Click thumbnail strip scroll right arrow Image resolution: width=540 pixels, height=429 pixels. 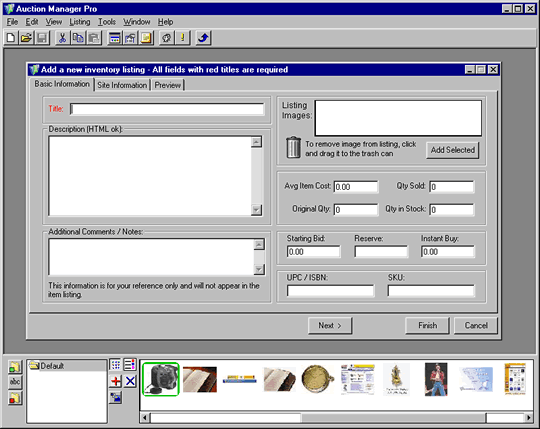(x=529, y=418)
